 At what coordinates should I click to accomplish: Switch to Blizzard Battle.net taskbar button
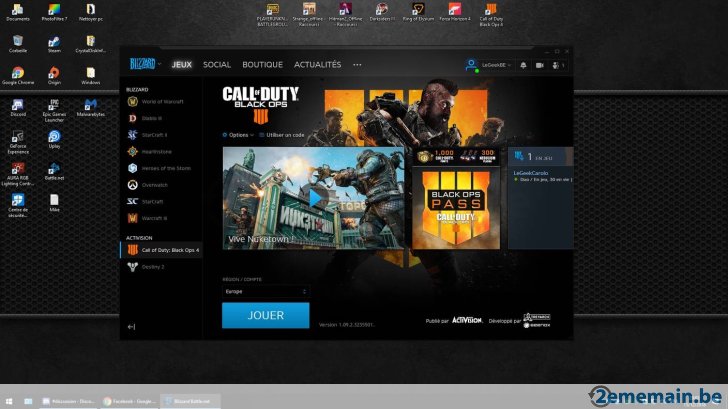(x=190, y=401)
